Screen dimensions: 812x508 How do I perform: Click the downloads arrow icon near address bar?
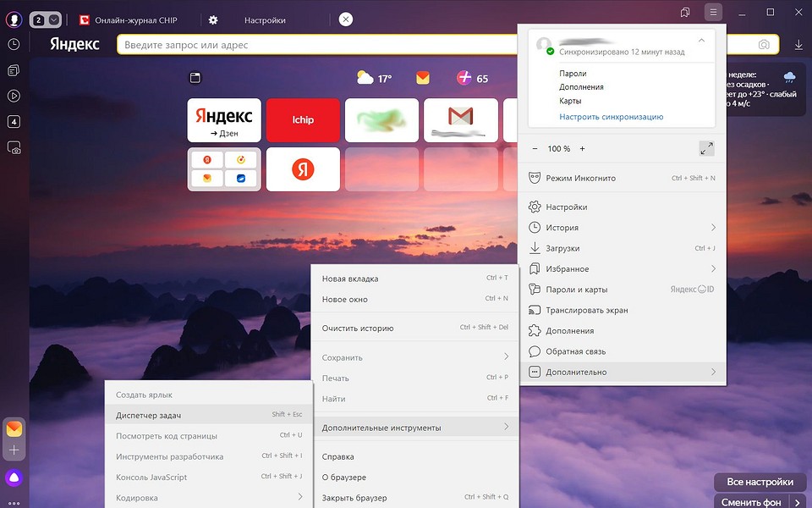coord(798,44)
